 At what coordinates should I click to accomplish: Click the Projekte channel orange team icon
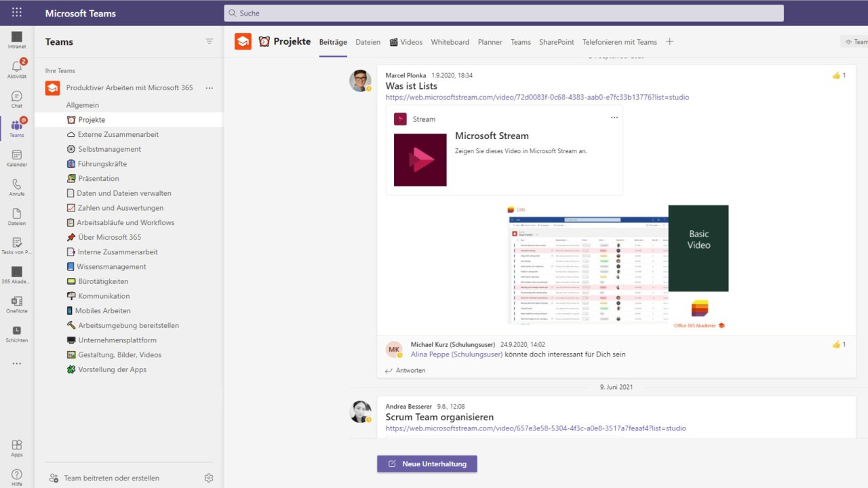(243, 41)
